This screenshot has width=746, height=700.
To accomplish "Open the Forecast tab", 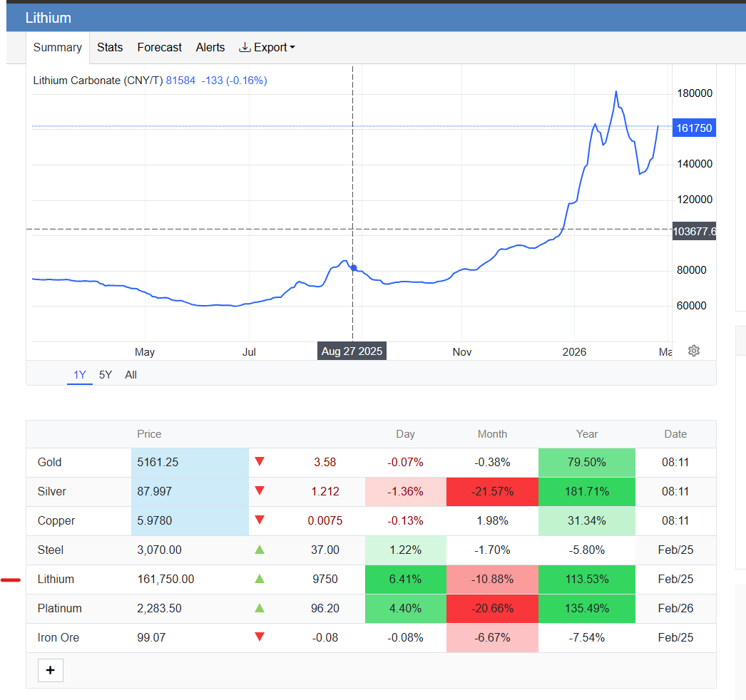I will 159,47.
